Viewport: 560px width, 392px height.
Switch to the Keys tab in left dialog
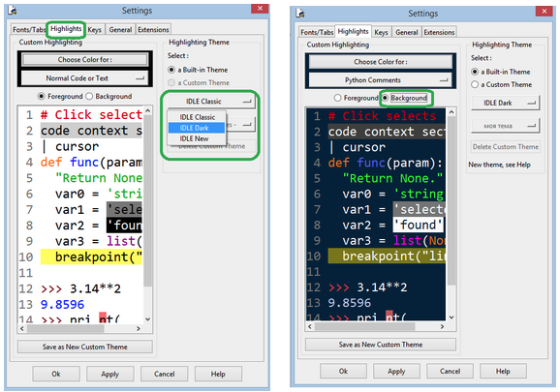95,30
